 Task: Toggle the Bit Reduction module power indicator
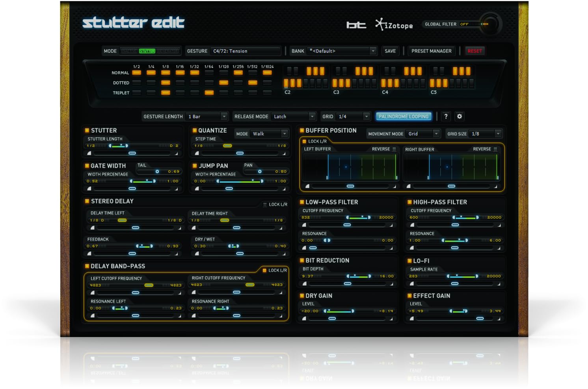pos(301,261)
